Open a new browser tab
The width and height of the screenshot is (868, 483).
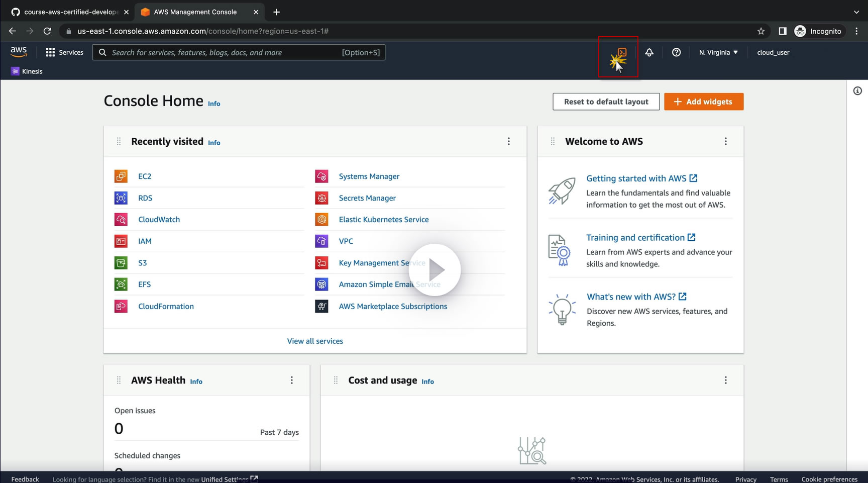276,12
